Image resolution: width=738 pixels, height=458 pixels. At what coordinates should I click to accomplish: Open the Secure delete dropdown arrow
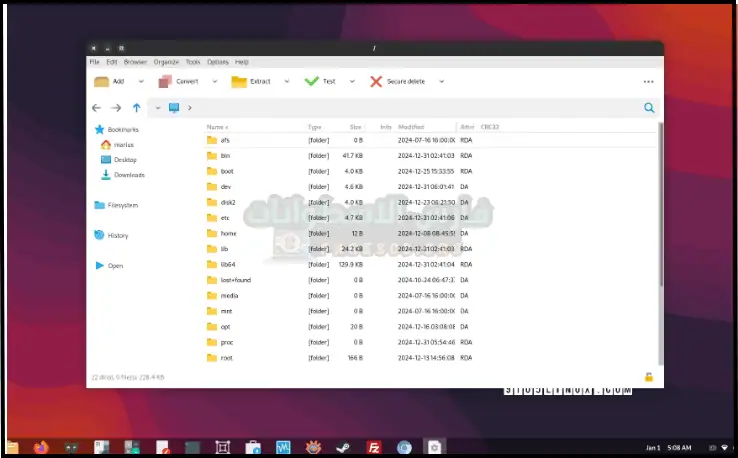click(439, 81)
